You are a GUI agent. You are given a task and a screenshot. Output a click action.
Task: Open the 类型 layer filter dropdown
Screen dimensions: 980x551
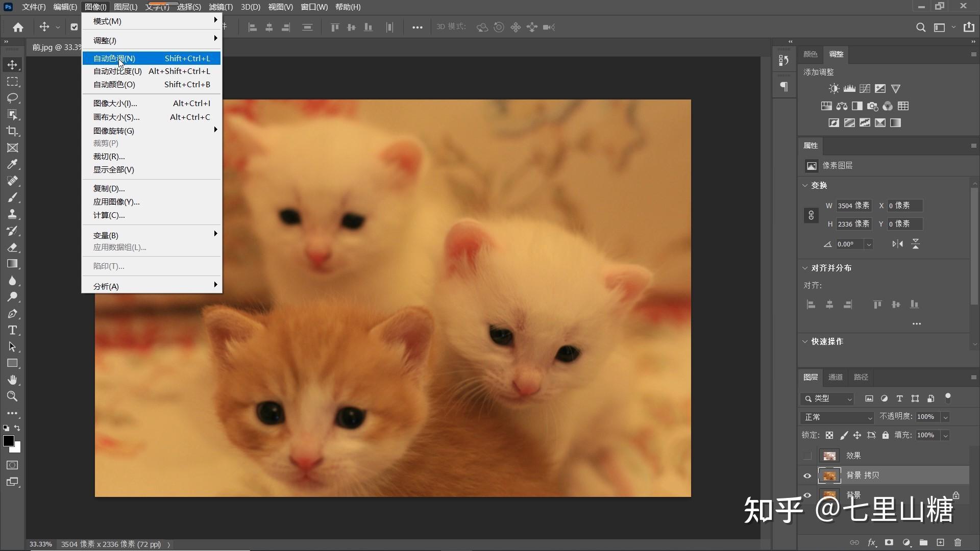827,398
